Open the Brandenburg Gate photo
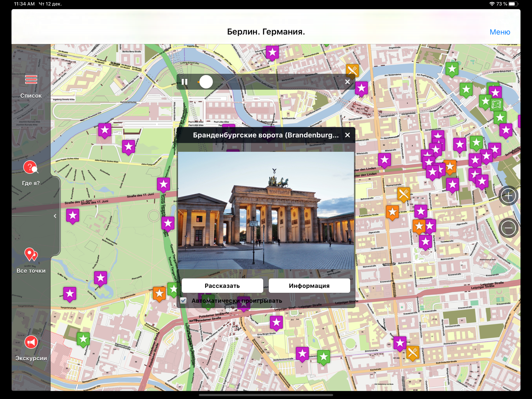This screenshot has height=399, width=532. 266,211
